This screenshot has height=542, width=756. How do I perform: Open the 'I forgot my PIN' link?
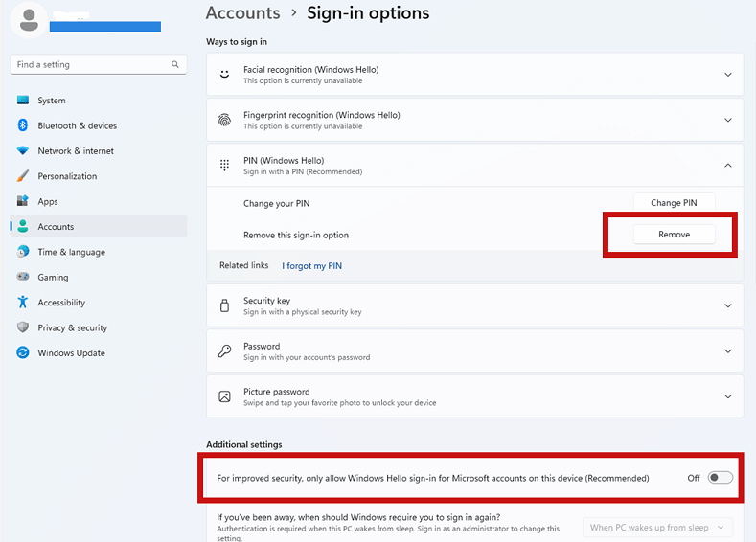pos(312,266)
